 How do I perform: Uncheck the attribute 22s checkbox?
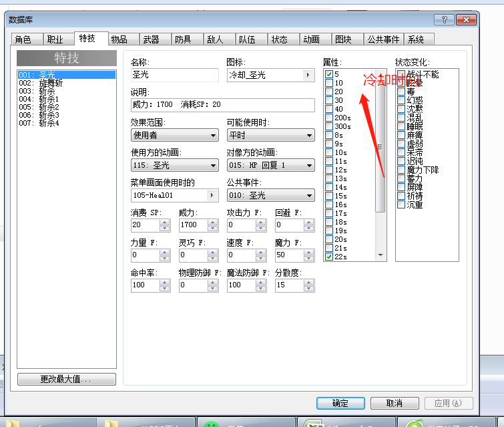[329, 257]
